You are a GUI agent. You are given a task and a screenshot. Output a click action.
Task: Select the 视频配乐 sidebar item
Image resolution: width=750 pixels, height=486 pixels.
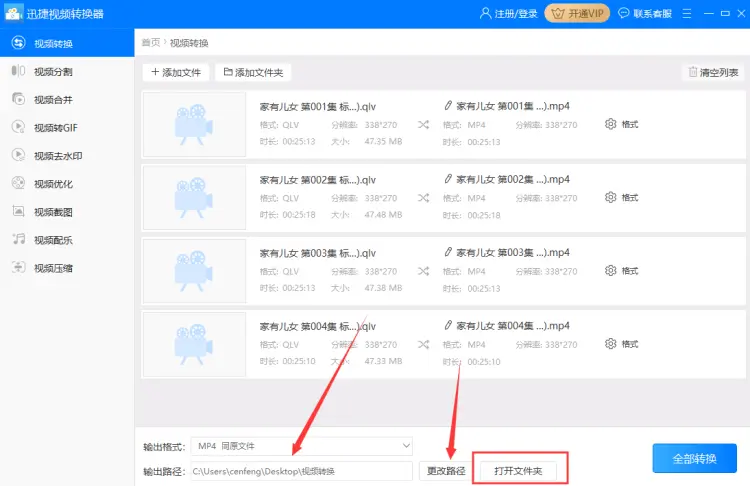67,240
